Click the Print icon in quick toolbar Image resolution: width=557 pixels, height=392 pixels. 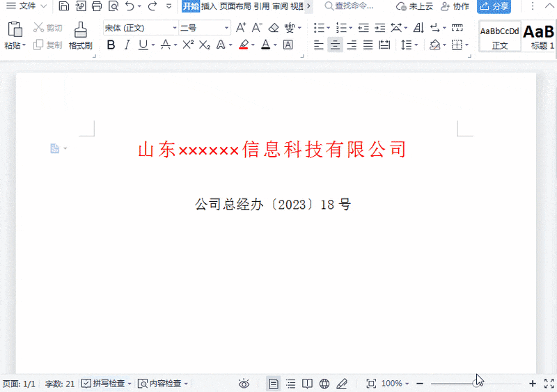click(97, 6)
